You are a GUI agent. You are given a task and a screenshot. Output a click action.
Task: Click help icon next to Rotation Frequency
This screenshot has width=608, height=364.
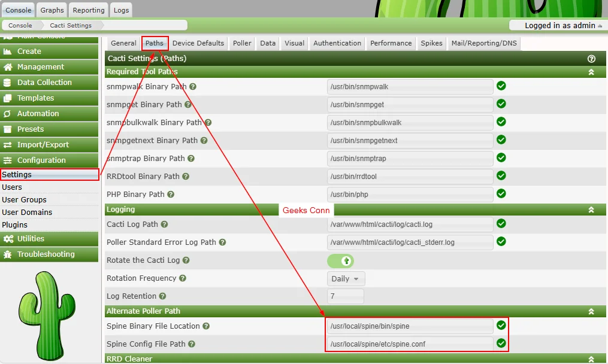point(183,278)
